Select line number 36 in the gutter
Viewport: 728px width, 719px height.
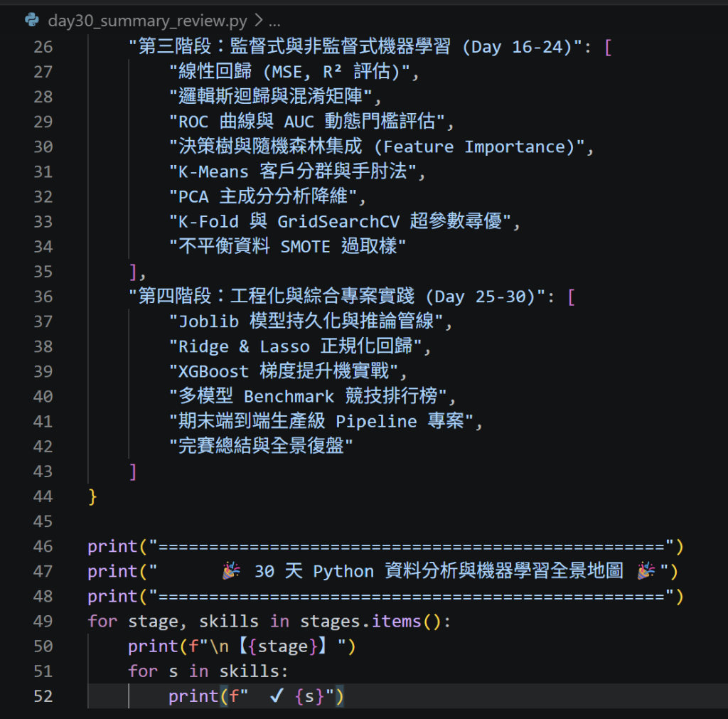click(43, 297)
